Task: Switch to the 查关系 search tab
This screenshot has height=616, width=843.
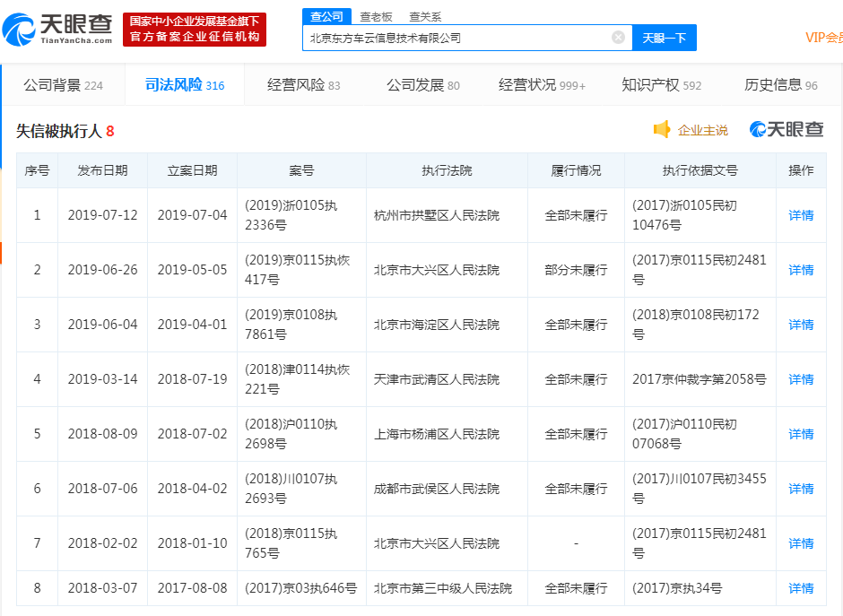Action: pos(425,17)
